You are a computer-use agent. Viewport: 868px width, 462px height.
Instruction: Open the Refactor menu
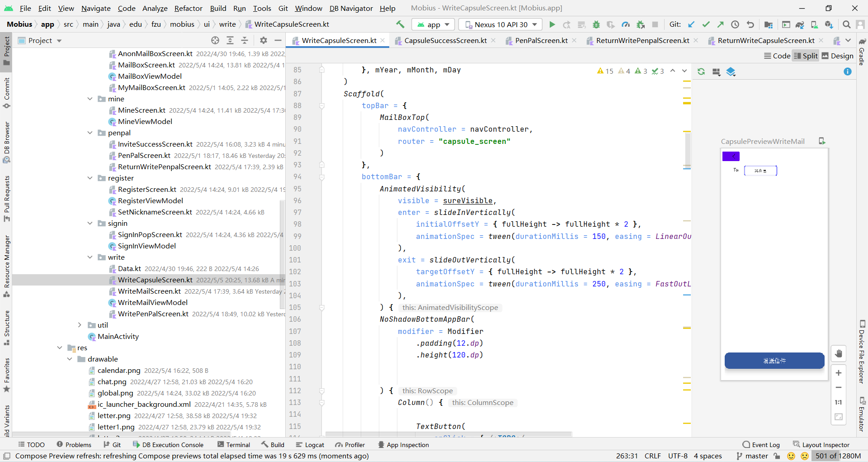pos(188,8)
